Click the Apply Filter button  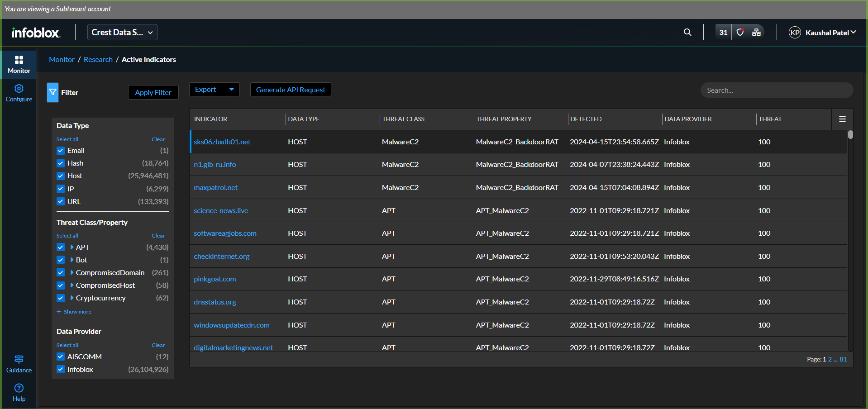[x=153, y=92]
